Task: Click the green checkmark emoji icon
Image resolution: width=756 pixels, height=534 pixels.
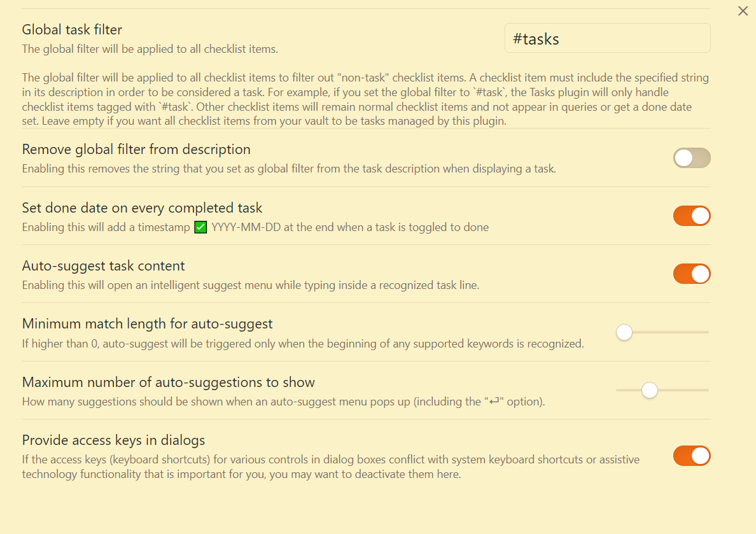Action: pos(200,227)
